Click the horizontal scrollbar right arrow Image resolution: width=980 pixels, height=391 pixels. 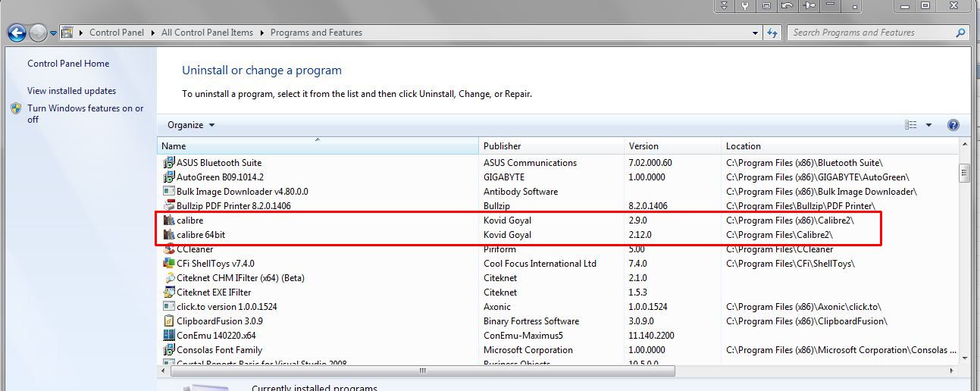tap(953, 371)
